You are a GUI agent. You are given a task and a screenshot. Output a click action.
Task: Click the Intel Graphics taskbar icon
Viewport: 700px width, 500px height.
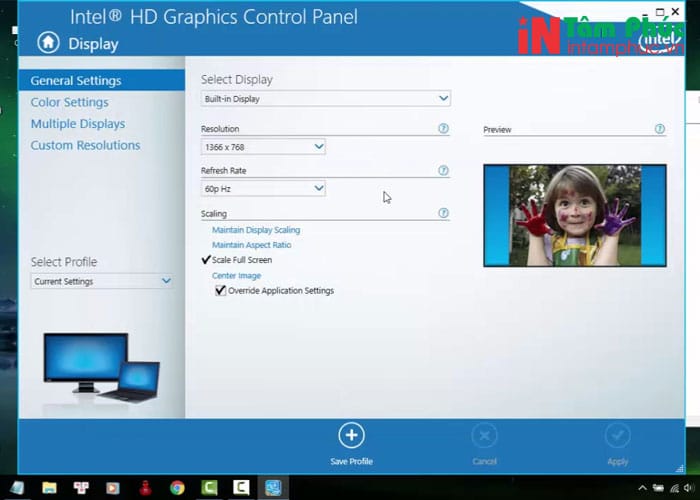273,488
